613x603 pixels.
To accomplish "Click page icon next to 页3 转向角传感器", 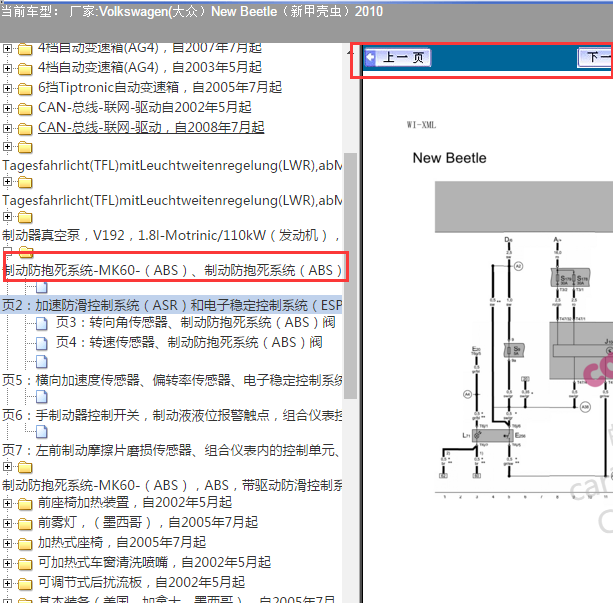I will [x=42, y=323].
